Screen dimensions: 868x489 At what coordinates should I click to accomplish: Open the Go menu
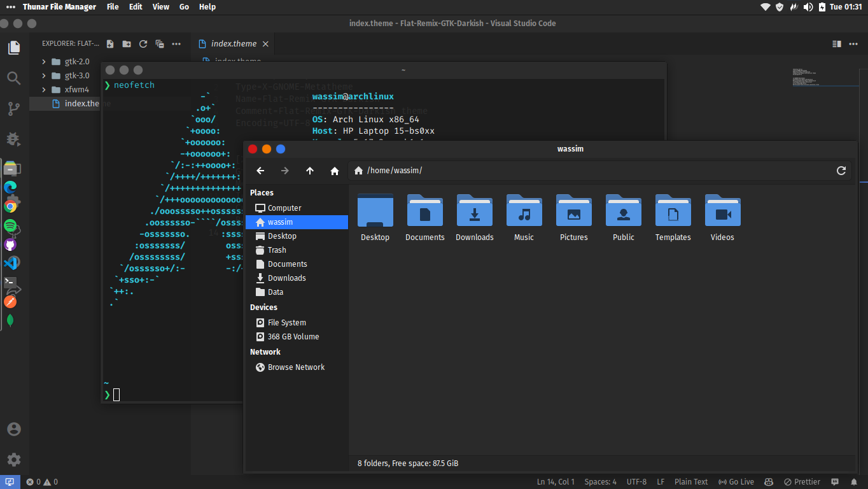[x=185, y=7]
